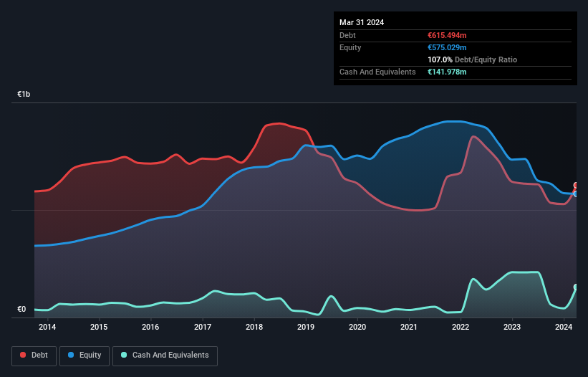Click the 2021 x-axis label
Screen dimensions: 588x377
(x=409, y=327)
